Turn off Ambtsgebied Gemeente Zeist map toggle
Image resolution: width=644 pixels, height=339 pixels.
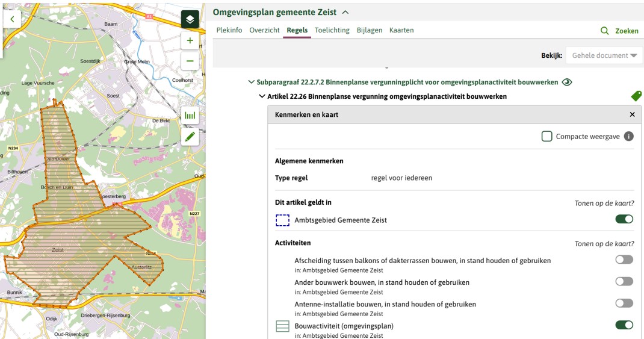(624, 219)
